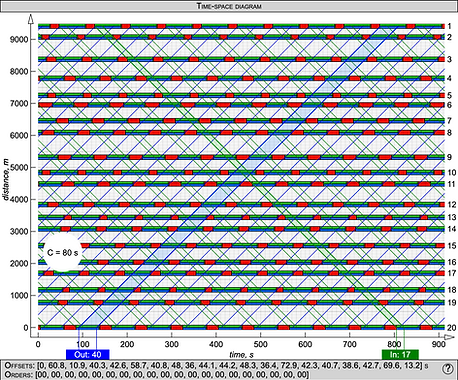The height and width of the screenshot is (380, 458).
Task: Click the Offsets values list
Action: coord(229,365)
